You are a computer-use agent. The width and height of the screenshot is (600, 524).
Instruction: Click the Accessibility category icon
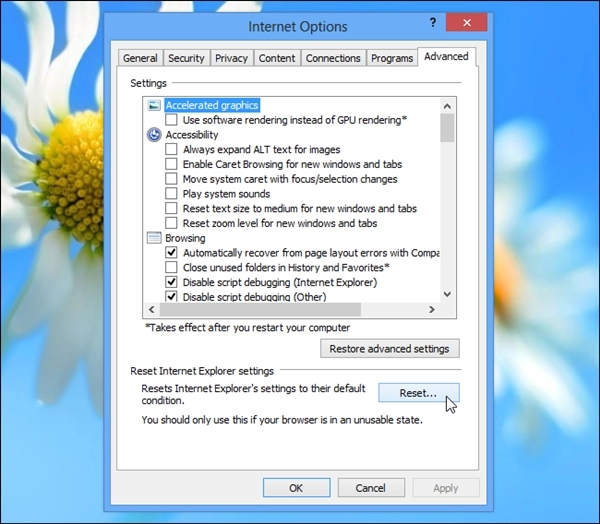pos(154,135)
